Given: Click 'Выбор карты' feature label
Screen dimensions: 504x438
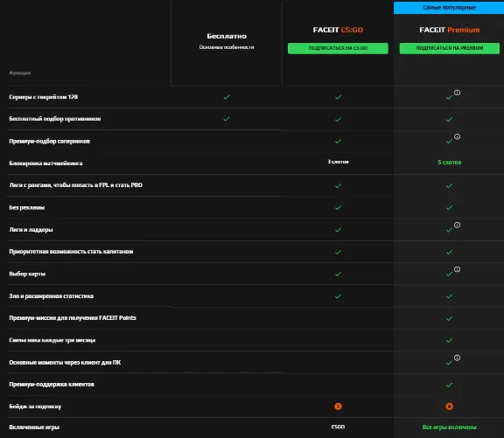Looking at the screenshot, I should pyautogui.click(x=27, y=274).
